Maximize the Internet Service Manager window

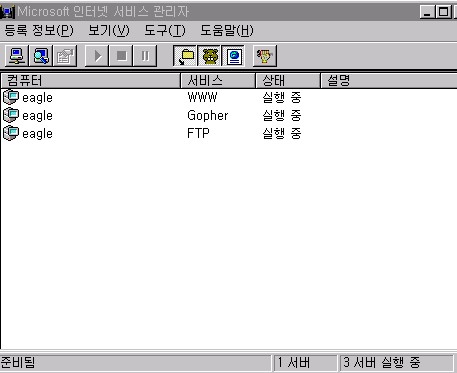[443, 12]
